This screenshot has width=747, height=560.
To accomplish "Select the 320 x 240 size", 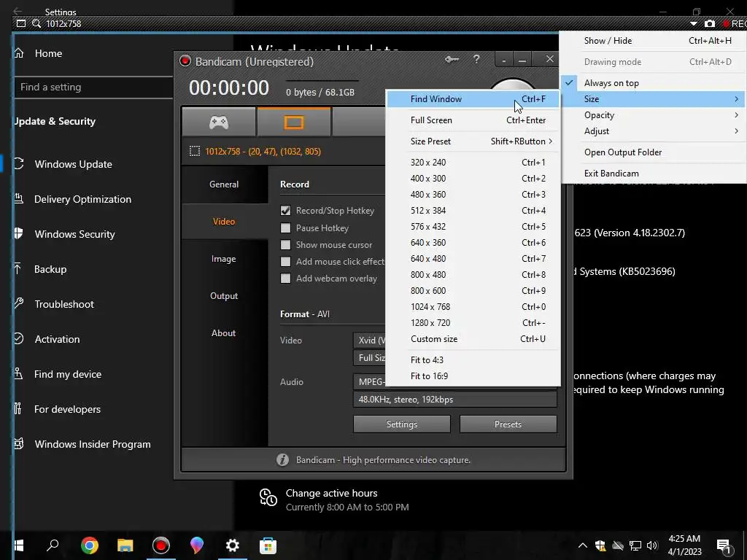I will pos(473,163).
